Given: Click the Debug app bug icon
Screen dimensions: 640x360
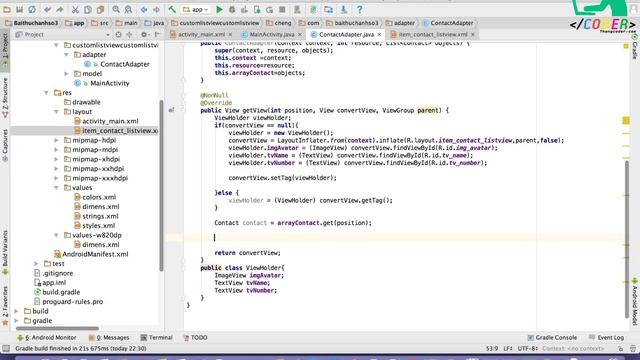Looking at the screenshot, I should click(x=232, y=9).
